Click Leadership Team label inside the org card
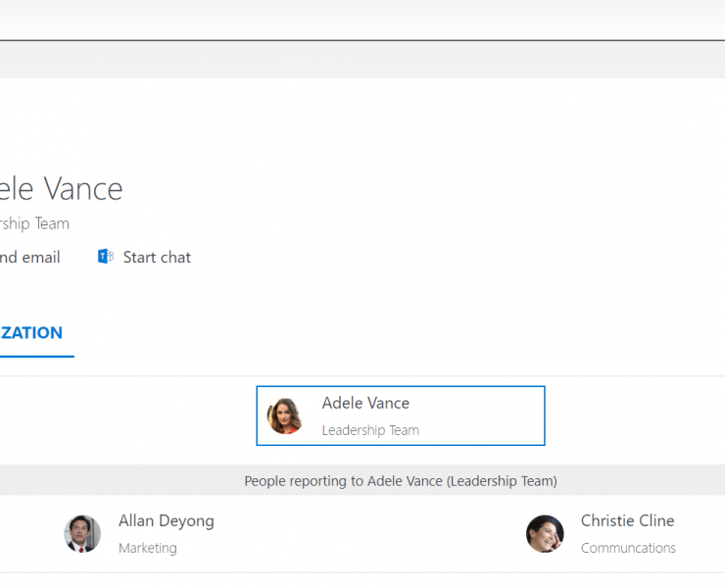725x588 pixels. click(370, 430)
